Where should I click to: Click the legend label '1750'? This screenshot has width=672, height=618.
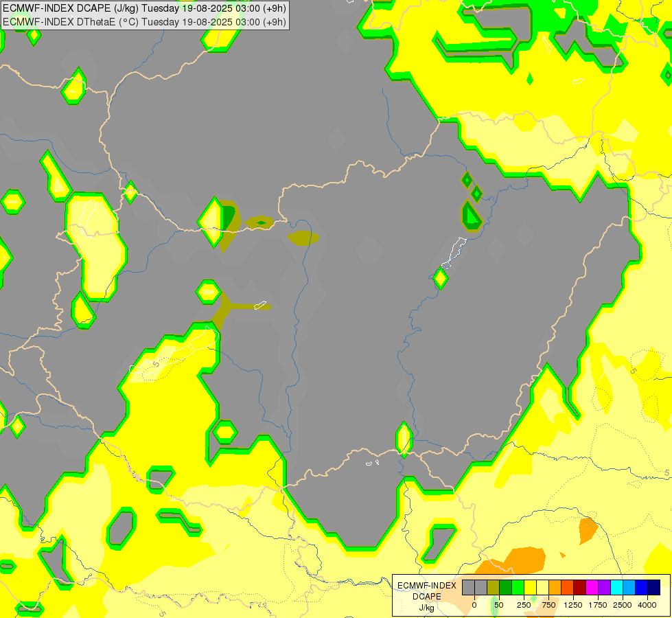(598, 605)
